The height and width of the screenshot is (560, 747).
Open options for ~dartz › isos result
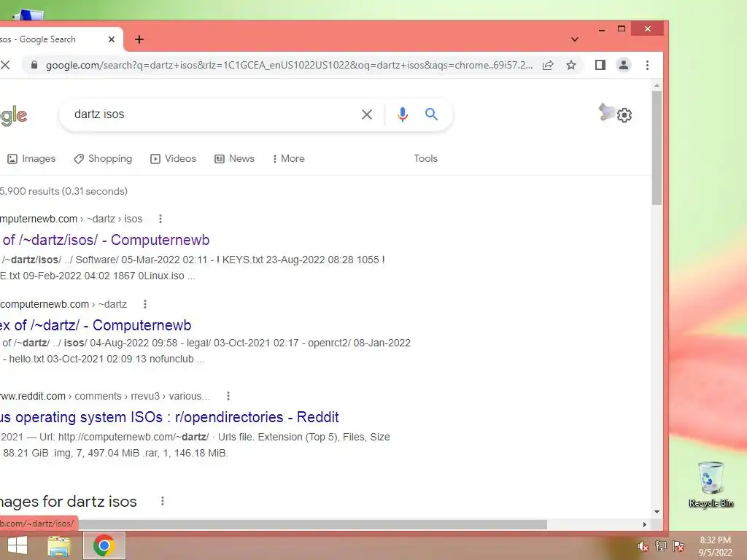tap(160, 219)
